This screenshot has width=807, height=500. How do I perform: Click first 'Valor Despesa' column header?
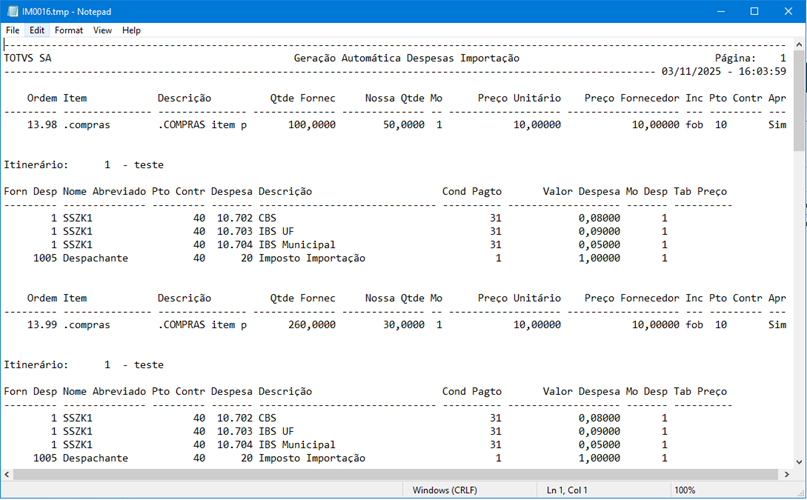[582, 192]
